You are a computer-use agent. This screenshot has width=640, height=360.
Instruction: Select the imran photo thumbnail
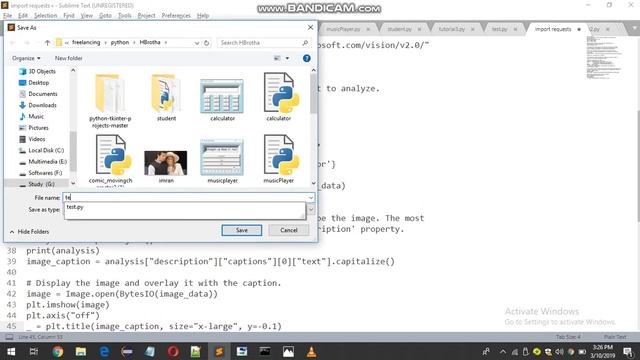166,162
